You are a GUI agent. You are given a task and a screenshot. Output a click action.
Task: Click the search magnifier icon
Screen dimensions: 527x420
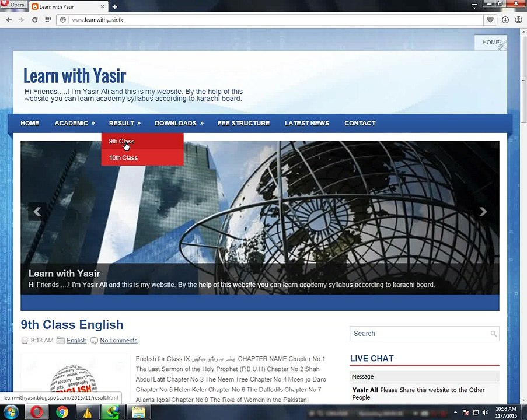[493, 334]
